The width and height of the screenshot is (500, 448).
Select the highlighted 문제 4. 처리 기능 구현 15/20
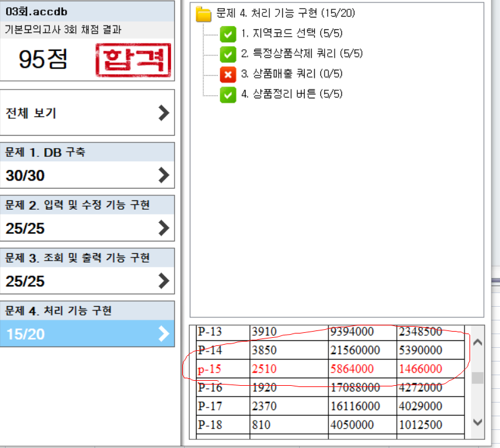click(87, 324)
